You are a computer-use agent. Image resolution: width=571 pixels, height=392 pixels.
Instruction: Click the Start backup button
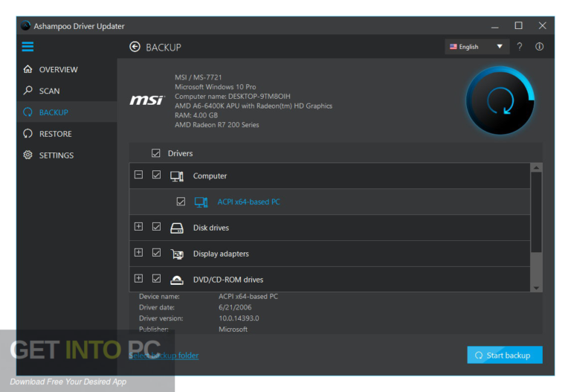click(505, 355)
